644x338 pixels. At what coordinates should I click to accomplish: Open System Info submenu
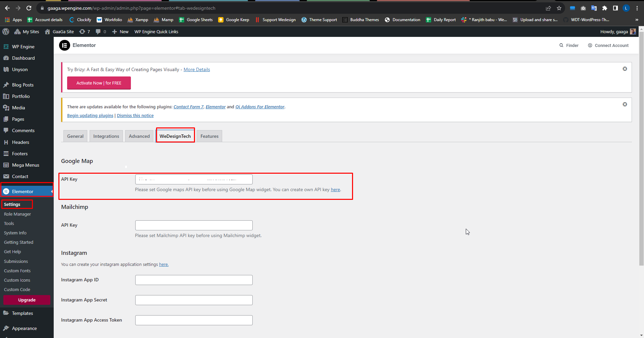tap(15, 233)
